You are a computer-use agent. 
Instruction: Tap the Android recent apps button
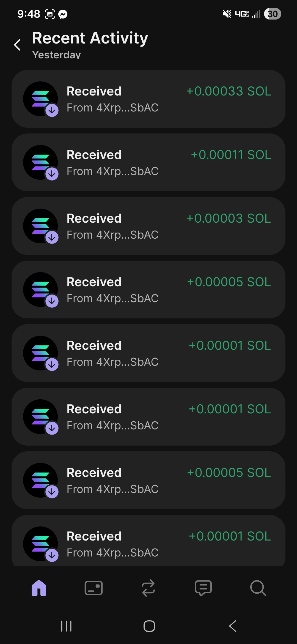click(66, 626)
